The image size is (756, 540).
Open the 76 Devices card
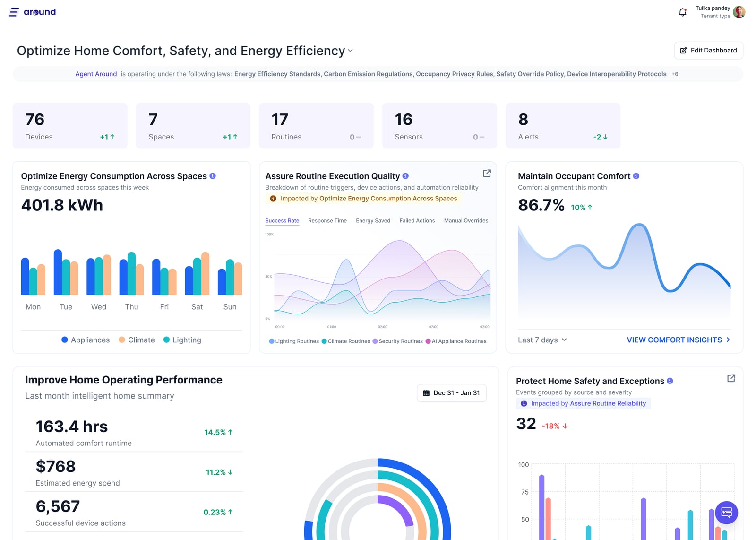coord(70,126)
